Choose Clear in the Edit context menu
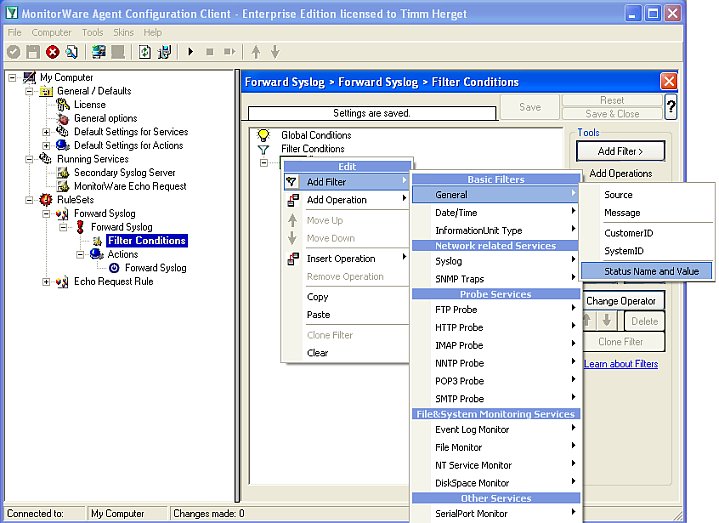 click(x=347, y=353)
